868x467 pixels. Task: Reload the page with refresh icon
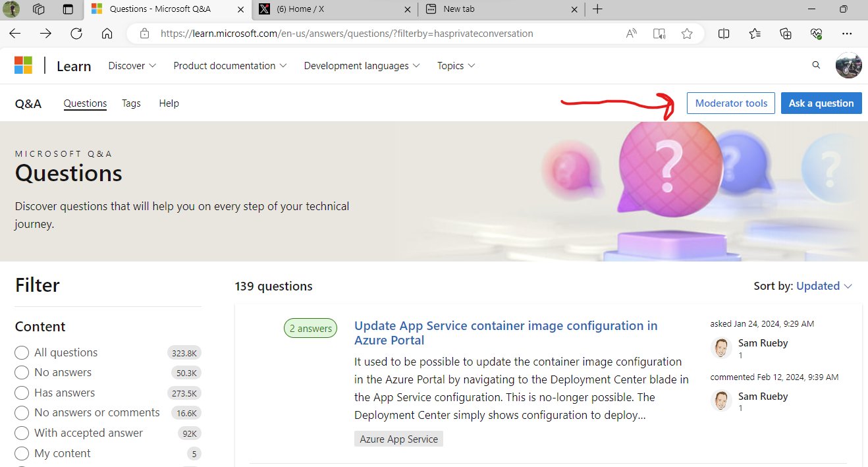pos(76,34)
